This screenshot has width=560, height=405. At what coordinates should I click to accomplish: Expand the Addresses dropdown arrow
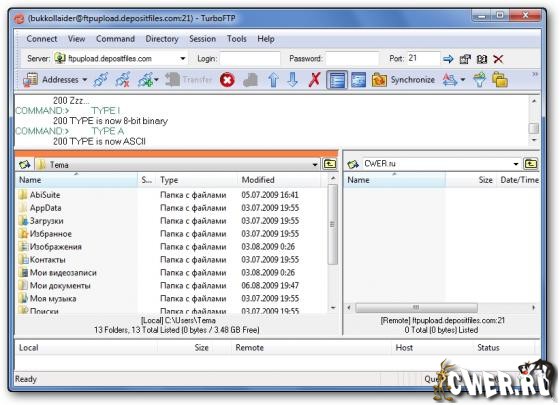click(x=85, y=80)
